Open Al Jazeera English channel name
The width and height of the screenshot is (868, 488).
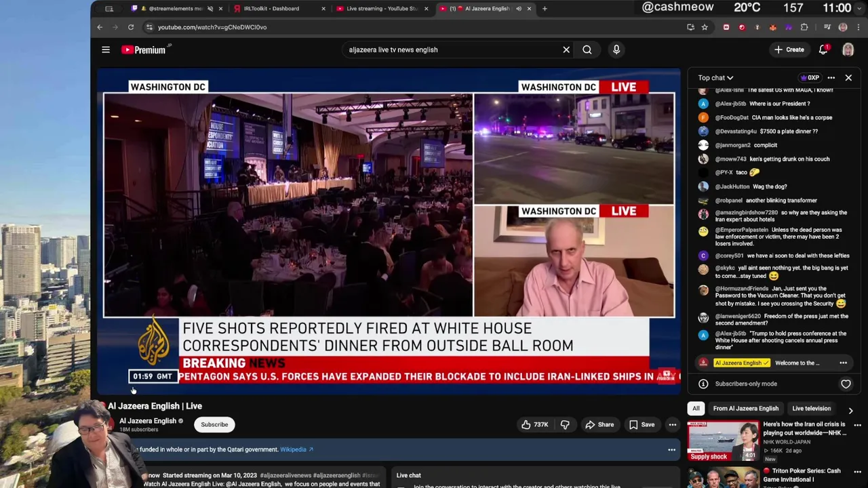click(148, 421)
